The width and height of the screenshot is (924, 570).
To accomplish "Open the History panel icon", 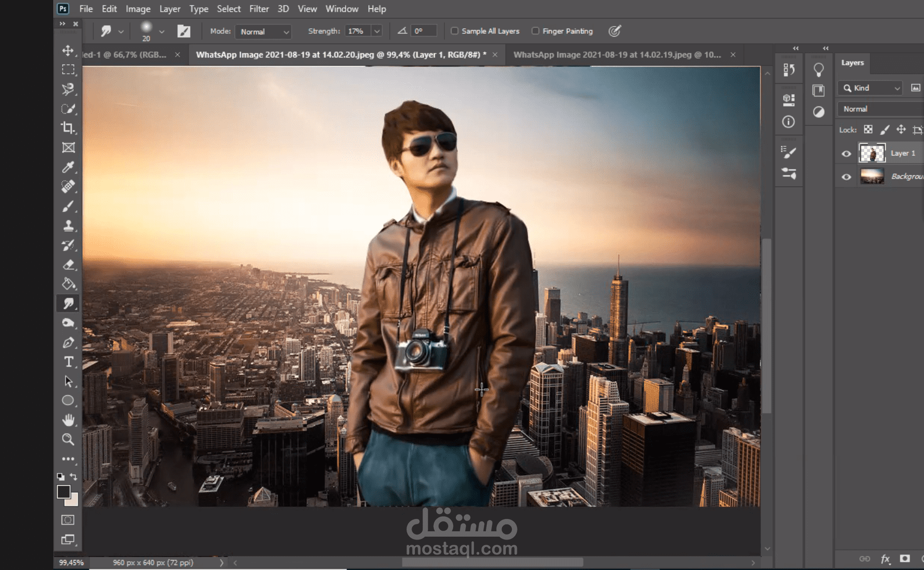I will (x=789, y=70).
